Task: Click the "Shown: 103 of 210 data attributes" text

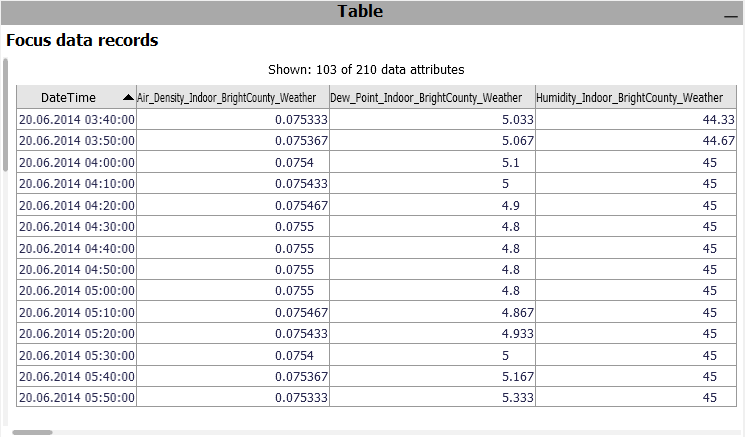Action: [x=366, y=70]
